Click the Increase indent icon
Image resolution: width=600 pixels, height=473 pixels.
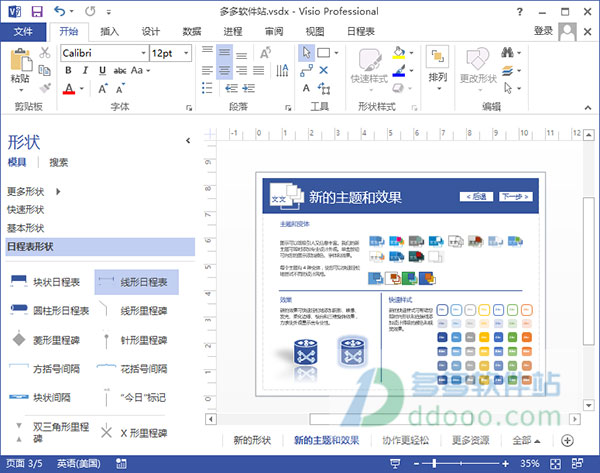pos(249,88)
